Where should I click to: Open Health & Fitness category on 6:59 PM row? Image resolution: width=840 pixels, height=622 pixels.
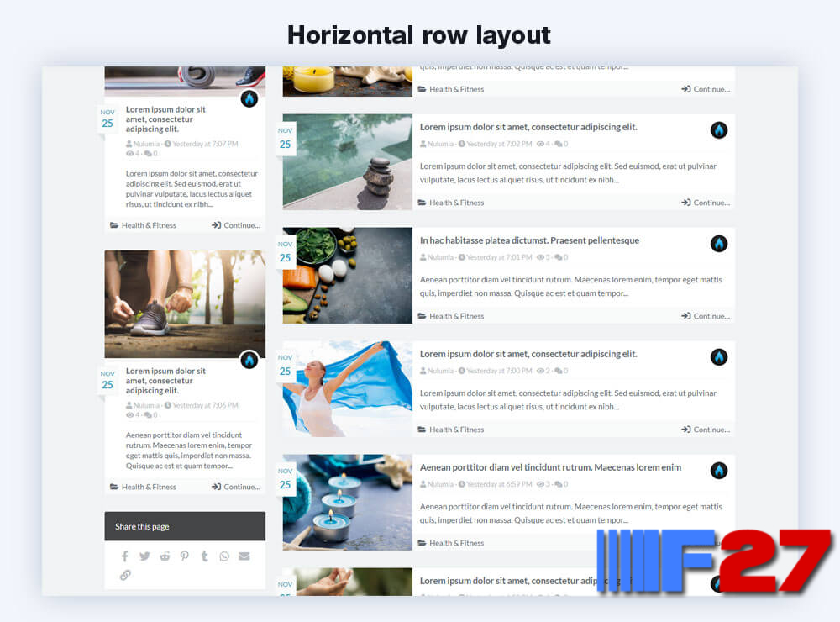pos(450,543)
